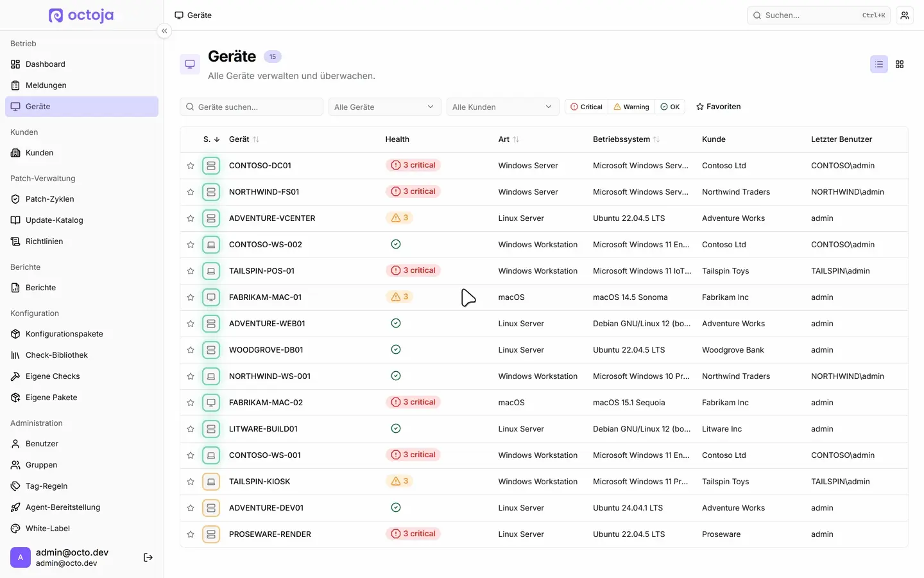The image size is (924, 578).
Task: Go to Eigene Checks
Action: pos(81,376)
